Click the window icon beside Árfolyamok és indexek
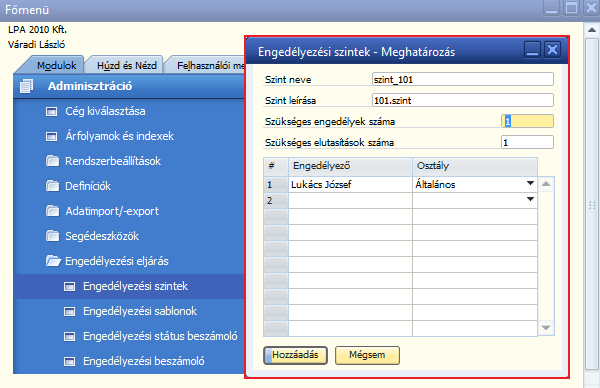Screen dimensions: 600x388 click(51, 136)
